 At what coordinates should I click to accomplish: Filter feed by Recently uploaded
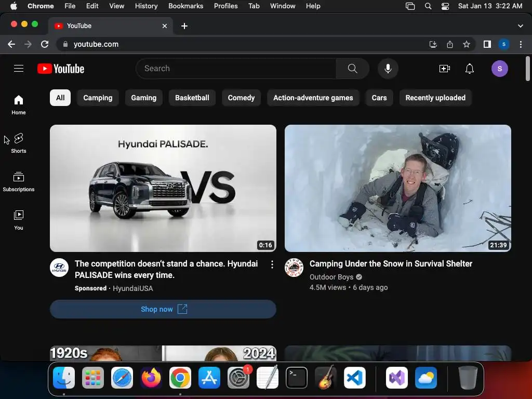(435, 98)
